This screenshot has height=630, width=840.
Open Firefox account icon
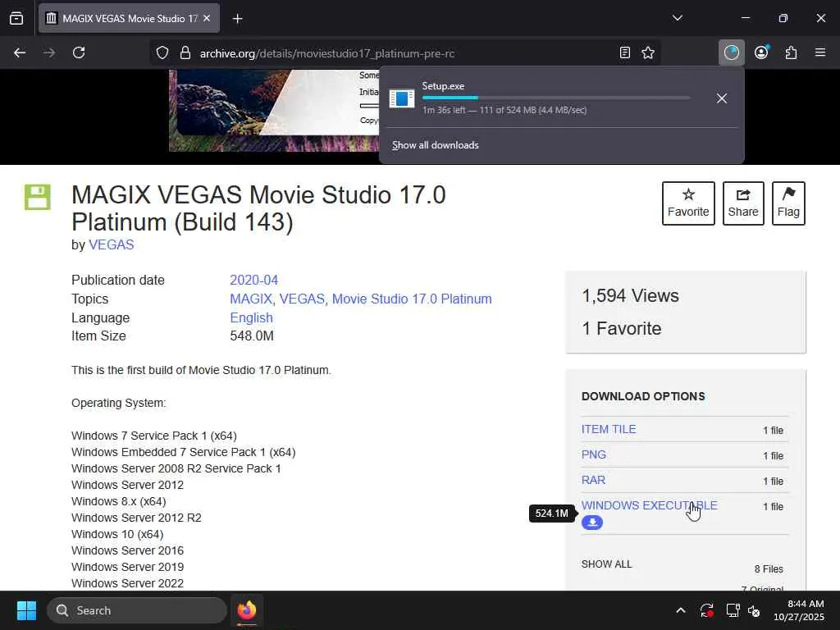(x=761, y=52)
